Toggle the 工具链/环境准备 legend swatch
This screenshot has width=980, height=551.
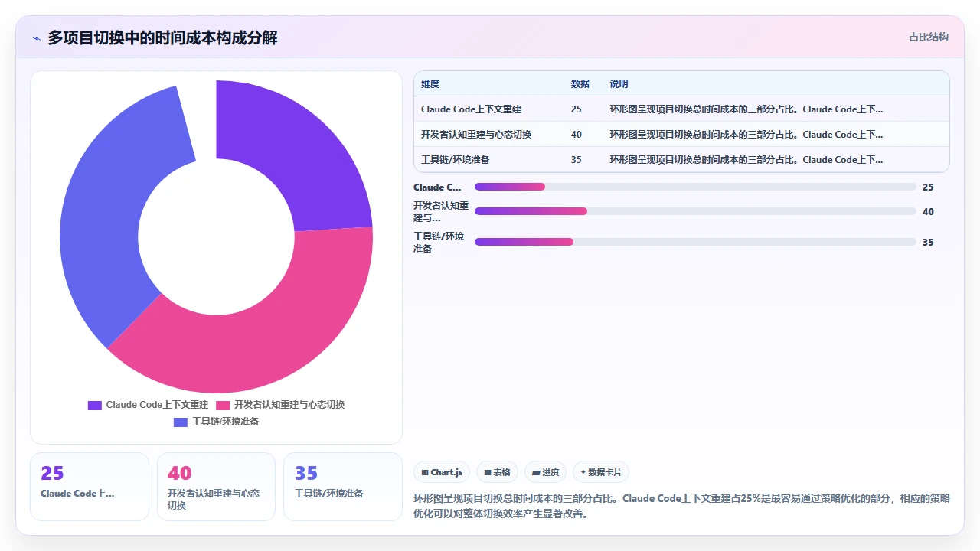tap(181, 422)
